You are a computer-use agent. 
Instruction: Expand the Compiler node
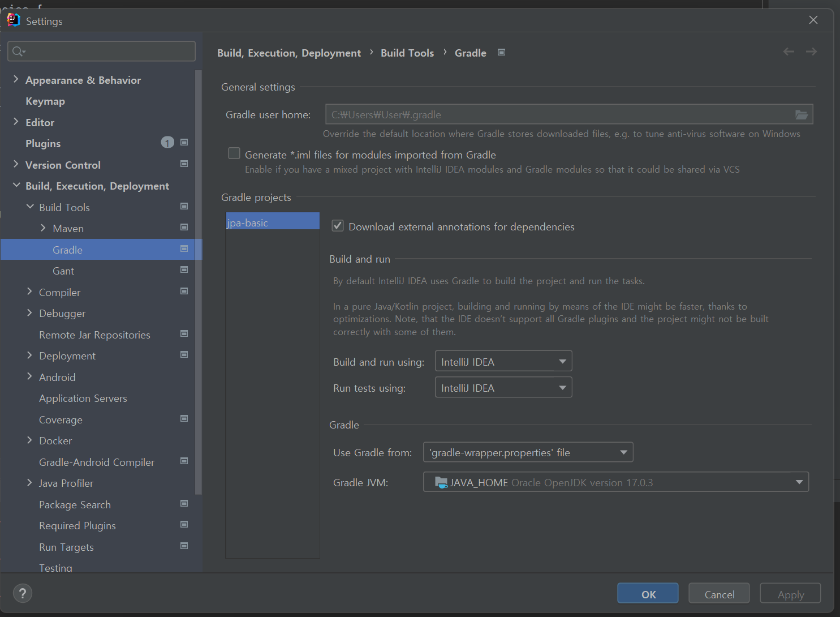point(29,292)
